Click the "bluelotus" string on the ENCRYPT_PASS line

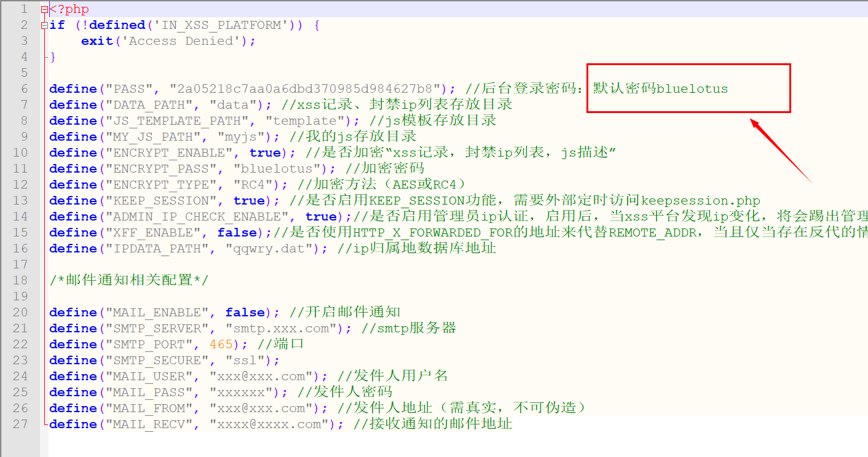pos(278,169)
